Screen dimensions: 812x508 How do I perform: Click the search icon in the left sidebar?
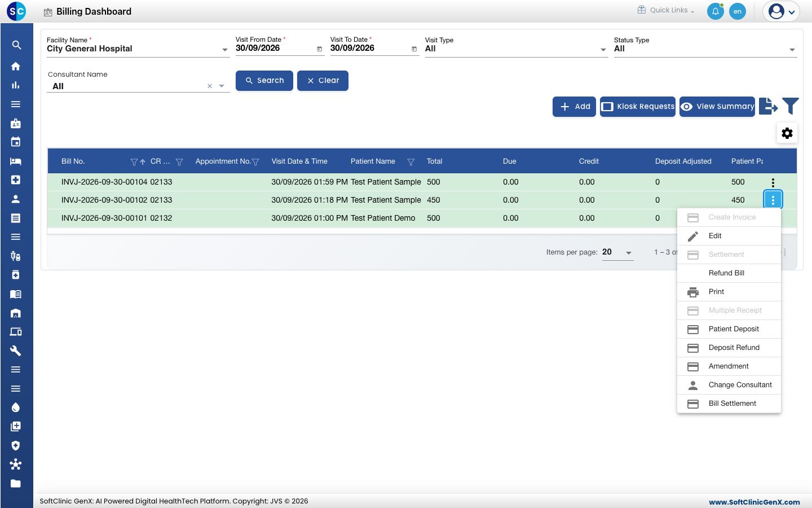(16, 45)
